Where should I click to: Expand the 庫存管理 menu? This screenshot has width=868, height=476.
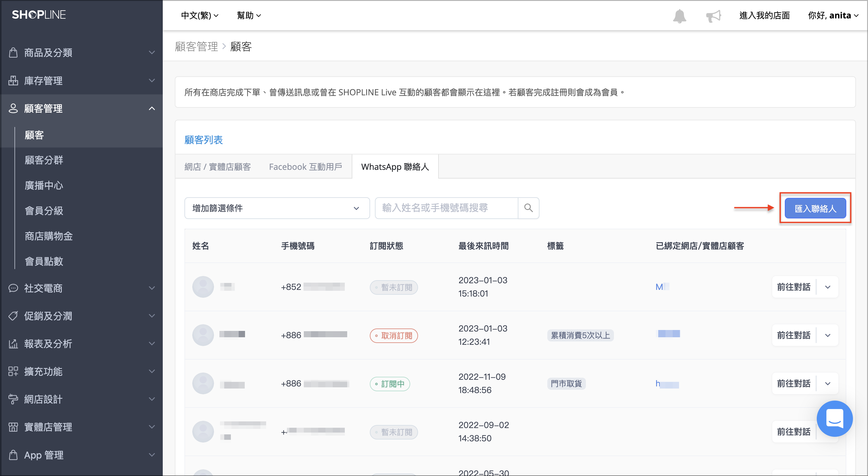(152, 81)
